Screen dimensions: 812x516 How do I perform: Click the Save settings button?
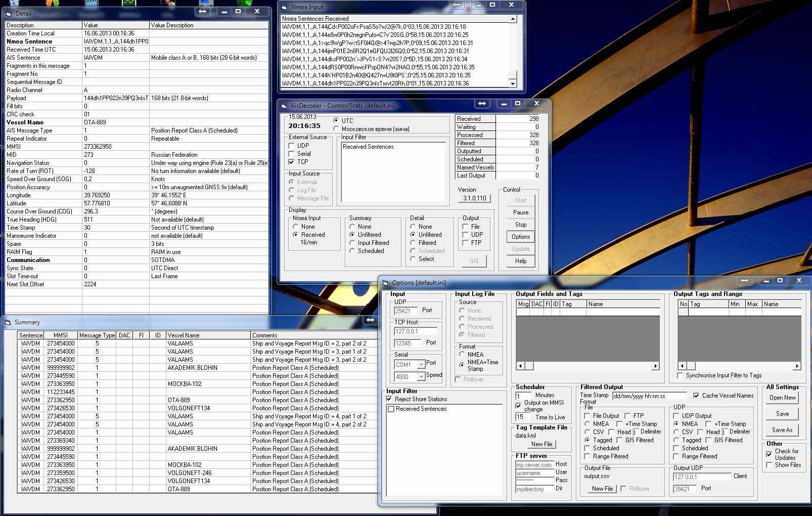click(x=783, y=414)
